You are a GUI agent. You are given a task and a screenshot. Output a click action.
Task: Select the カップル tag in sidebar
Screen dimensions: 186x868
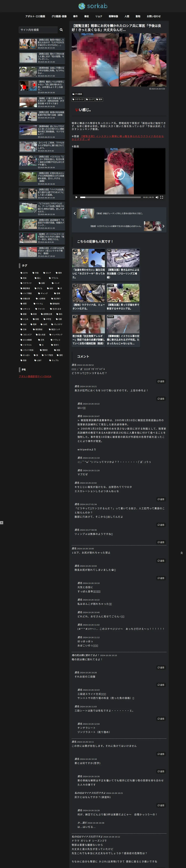click(x=54, y=360)
